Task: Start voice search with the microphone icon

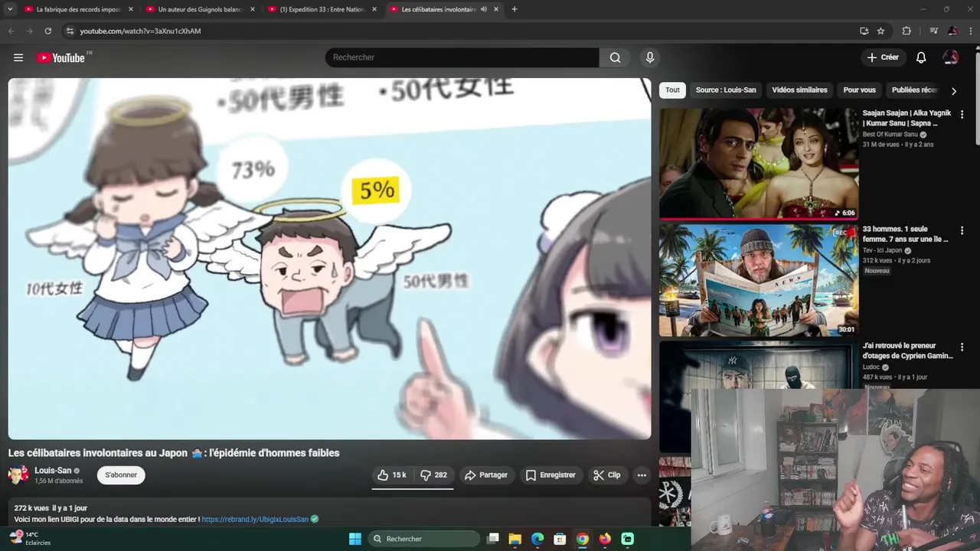Action: [650, 57]
